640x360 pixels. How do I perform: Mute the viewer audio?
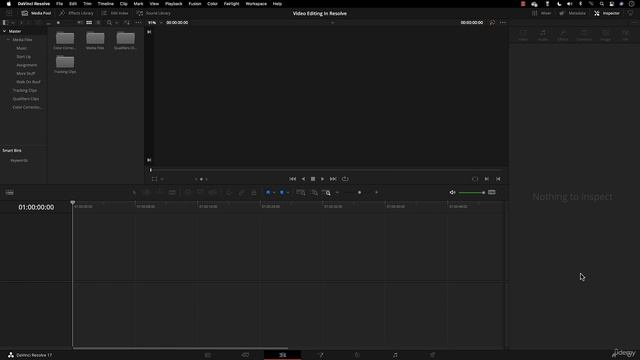pyautogui.click(x=452, y=192)
